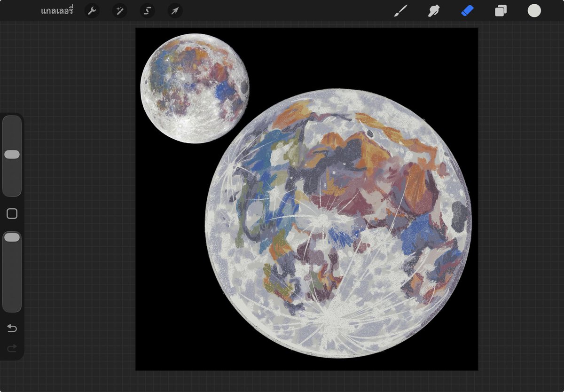Tap the small reference moon photo
The image size is (564, 392).
[x=195, y=89]
